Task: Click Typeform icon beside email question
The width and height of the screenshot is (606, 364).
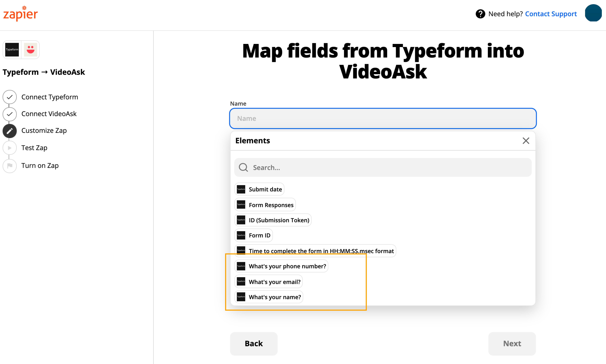Action: coord(241,282)
